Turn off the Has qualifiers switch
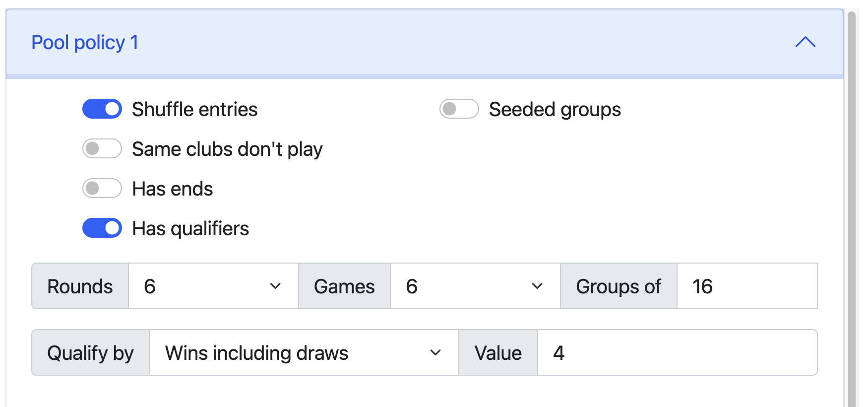This screenshot has width=868, height=407. (102, 228)
